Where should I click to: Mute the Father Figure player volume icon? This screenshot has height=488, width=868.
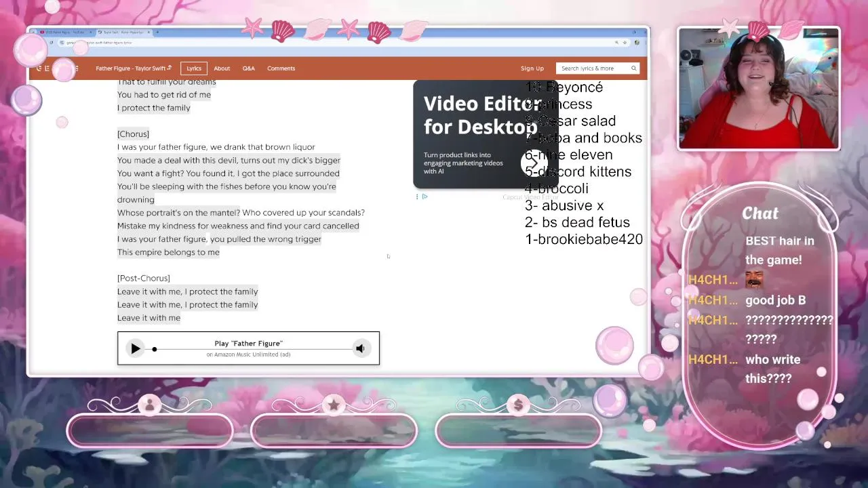pyautogui.click(x=360, y=348)
